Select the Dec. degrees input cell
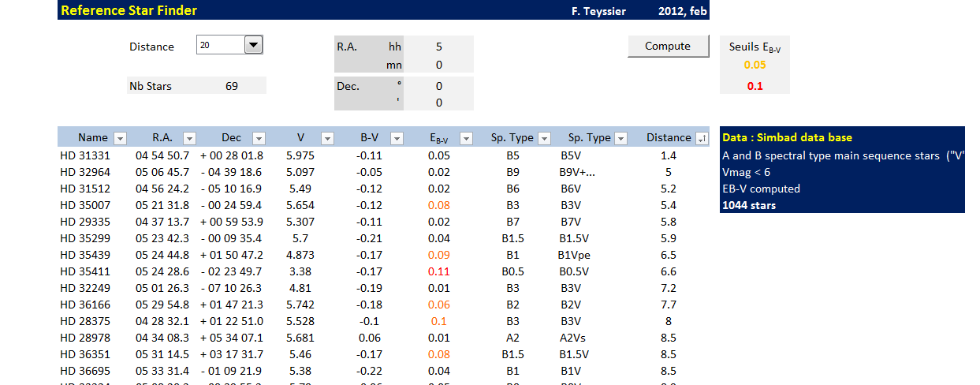Image resolution: width=980 pixels, height=385 pixels. (439, 86)
